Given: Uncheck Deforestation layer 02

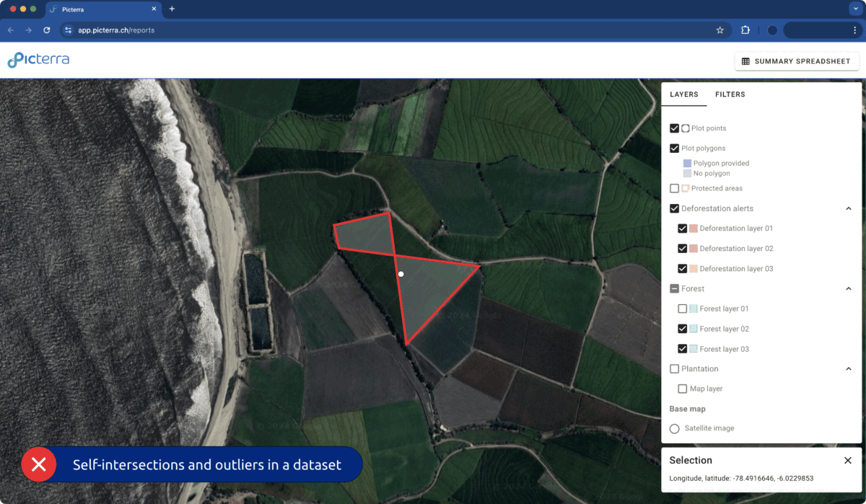Looking at the screenshot, I should 683,249.
